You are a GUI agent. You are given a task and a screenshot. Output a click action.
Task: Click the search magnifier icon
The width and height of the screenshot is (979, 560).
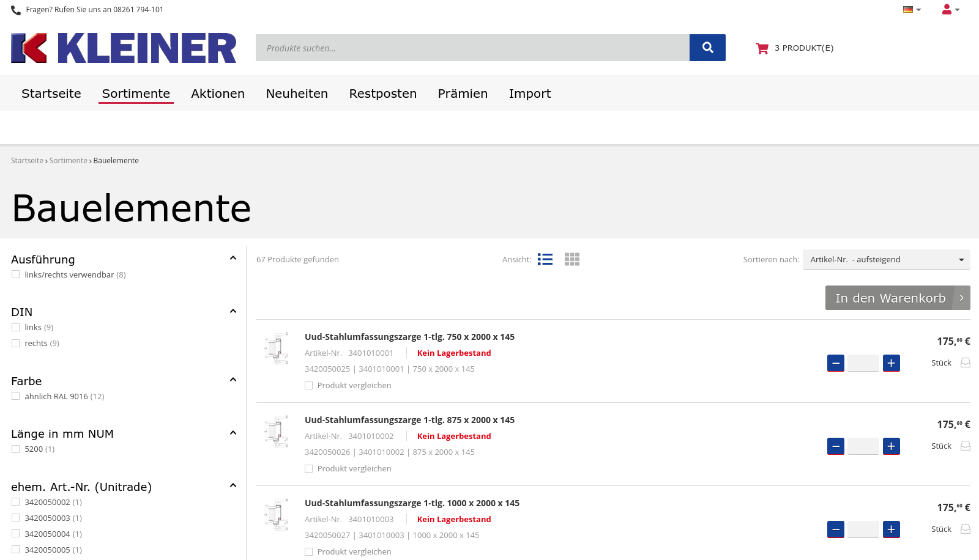[707, 47]
